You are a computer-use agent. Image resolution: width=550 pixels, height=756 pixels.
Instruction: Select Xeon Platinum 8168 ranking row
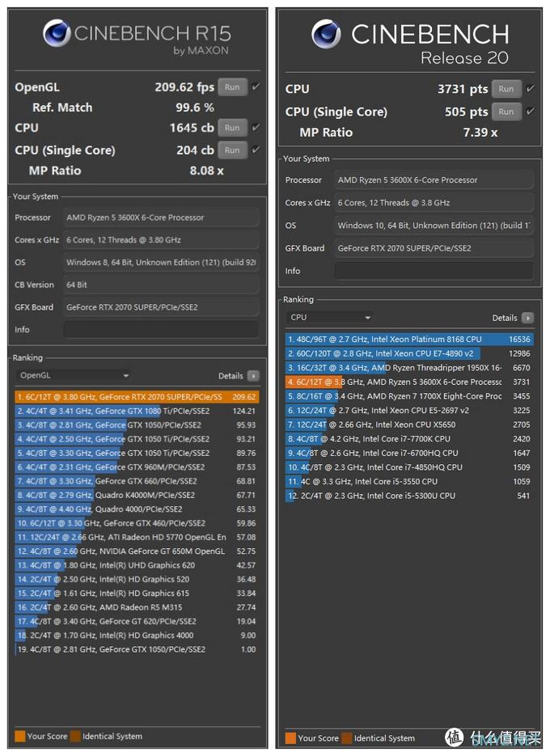[409, 340]
